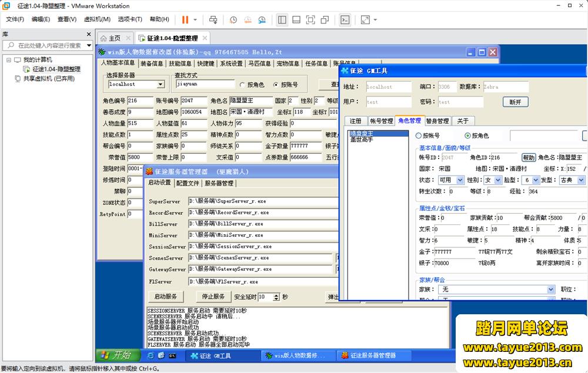The height and width of the screenshot is (373, 588).
Task: Open the stretch display dropdown arrow
Action: point(375,19)
